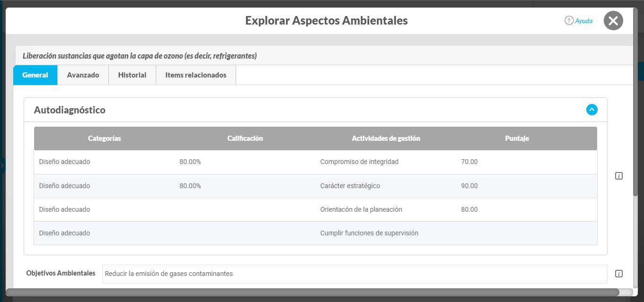This screenshot has height=302, width=644.
Task: Click the horizontal scrollbar at the bottom
Action: [x=312, y=292]
